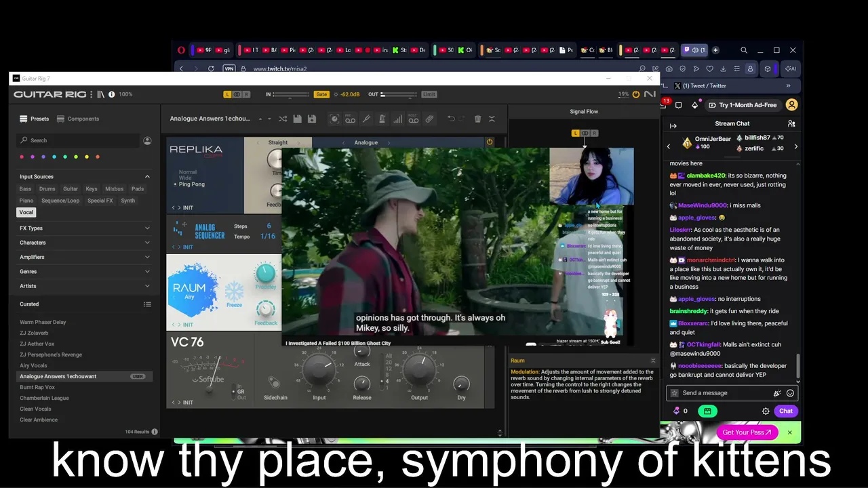Screen dimensions: 868x488
Task: Adjust the OUT level slider
Action: click(399, 94)
